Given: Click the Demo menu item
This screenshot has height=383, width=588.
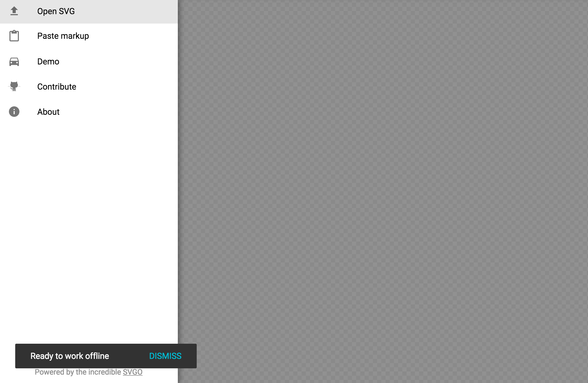Looking at the screenshot, I should pos(89,62).
